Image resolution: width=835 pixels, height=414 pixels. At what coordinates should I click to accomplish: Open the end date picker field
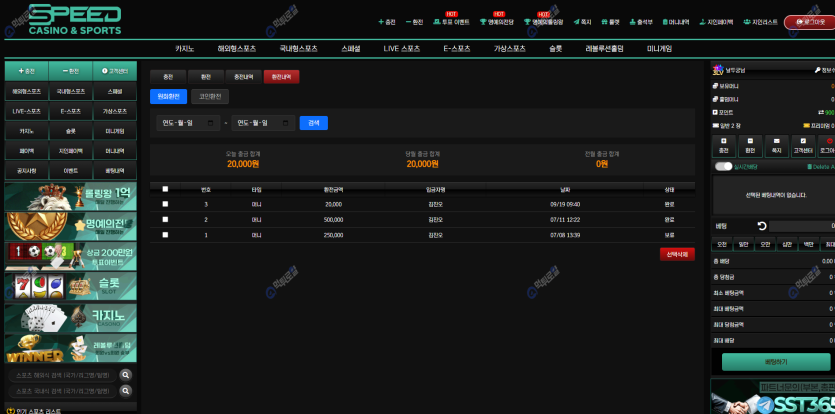262,123
